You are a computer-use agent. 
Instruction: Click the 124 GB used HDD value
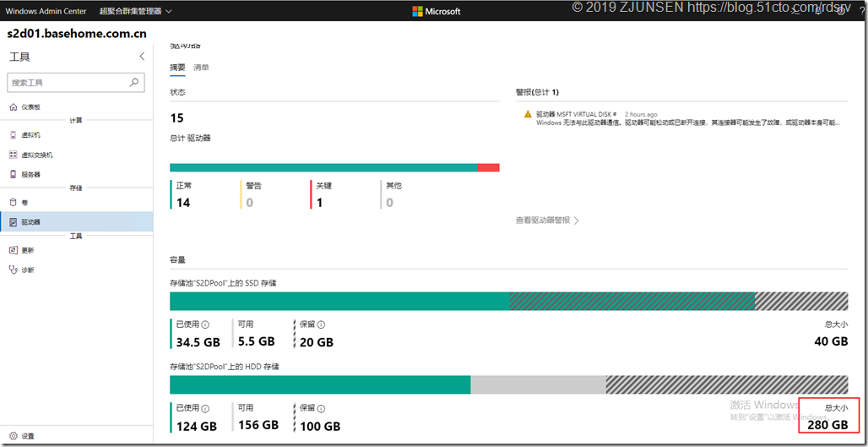pos(197,427)
